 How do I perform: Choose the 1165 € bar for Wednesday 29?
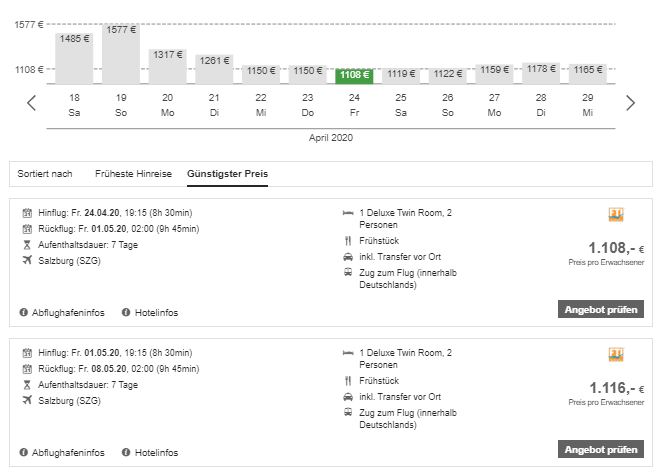coord(587,73)
